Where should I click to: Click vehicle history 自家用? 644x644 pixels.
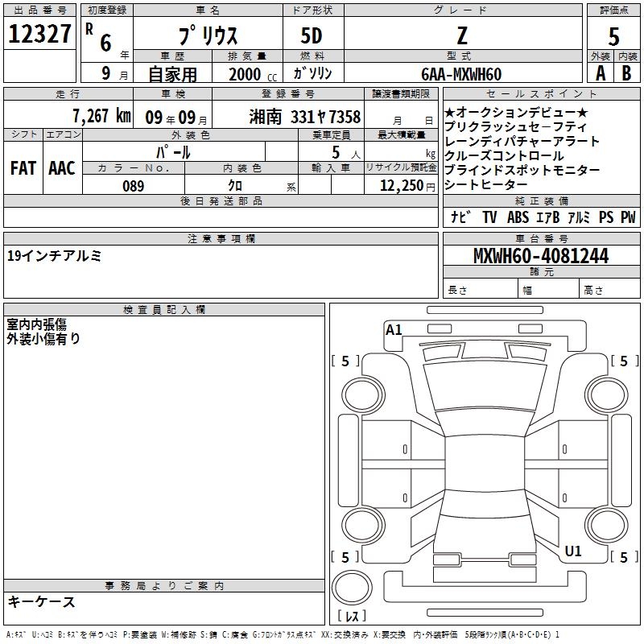pyautogui.click(x=172, y=74)
